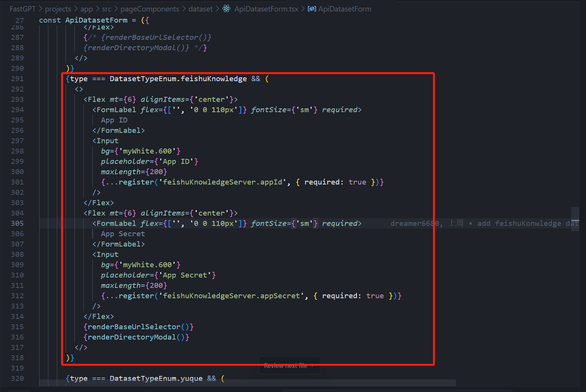Click the ApiDatasetForm symbol name in breadcrumb
586x392 pixels.
click(x=344, y=9)
